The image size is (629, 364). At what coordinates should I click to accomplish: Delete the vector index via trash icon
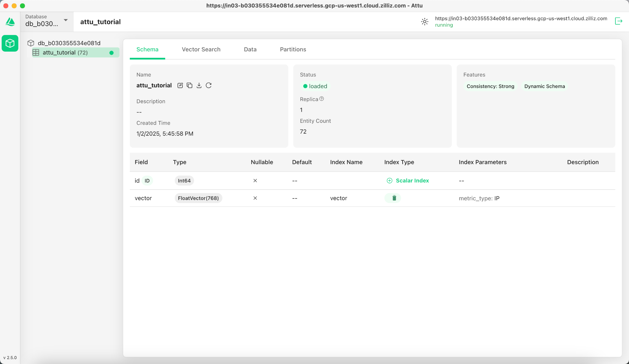coord(394,198)
